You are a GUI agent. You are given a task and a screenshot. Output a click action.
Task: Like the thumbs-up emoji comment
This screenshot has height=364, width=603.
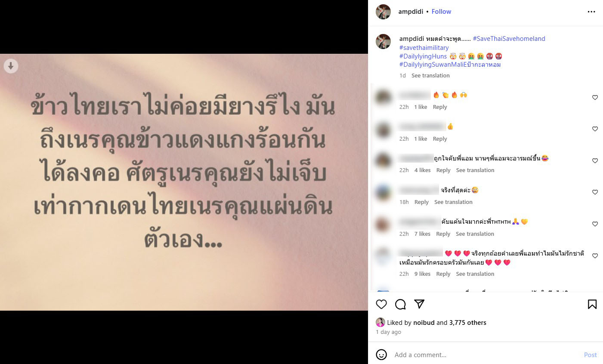click(595, 129)
